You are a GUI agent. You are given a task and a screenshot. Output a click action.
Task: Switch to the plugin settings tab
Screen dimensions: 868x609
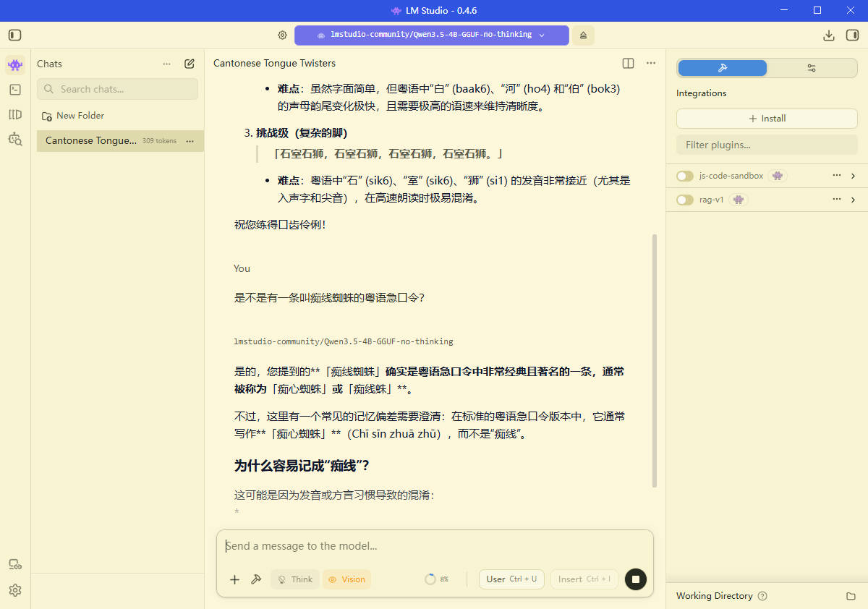click(811, 67)
